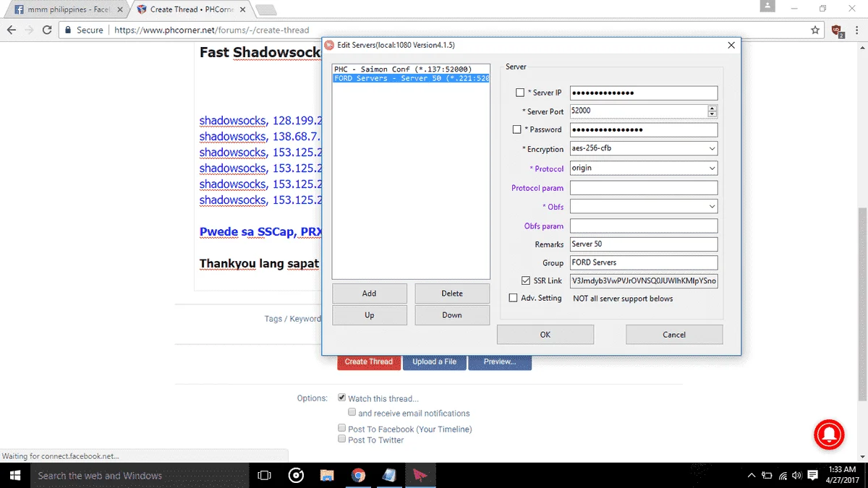868x488 pixels.
Task: Click Cancel in Edit Servers dialog
Action: point(674,335)
